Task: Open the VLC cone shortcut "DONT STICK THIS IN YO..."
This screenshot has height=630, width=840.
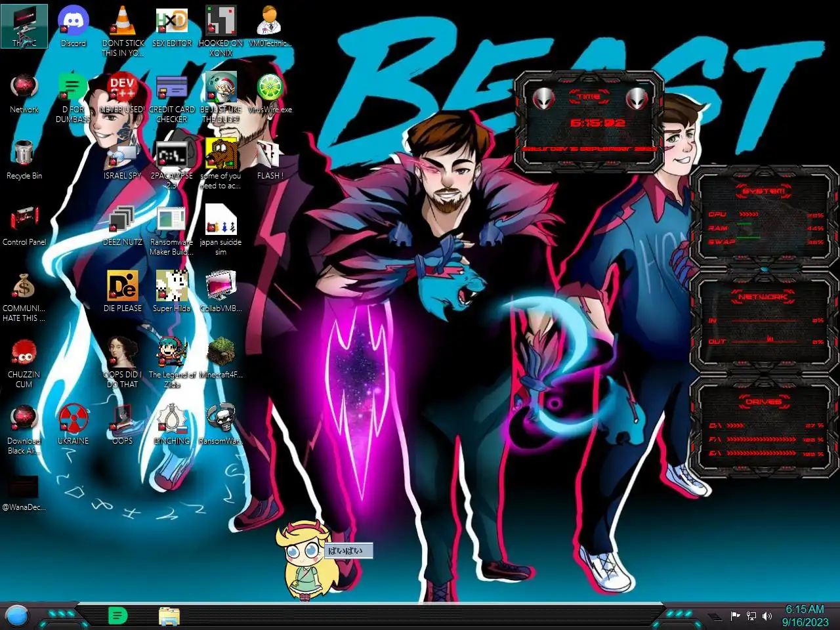Action: (x=123, y=30)
